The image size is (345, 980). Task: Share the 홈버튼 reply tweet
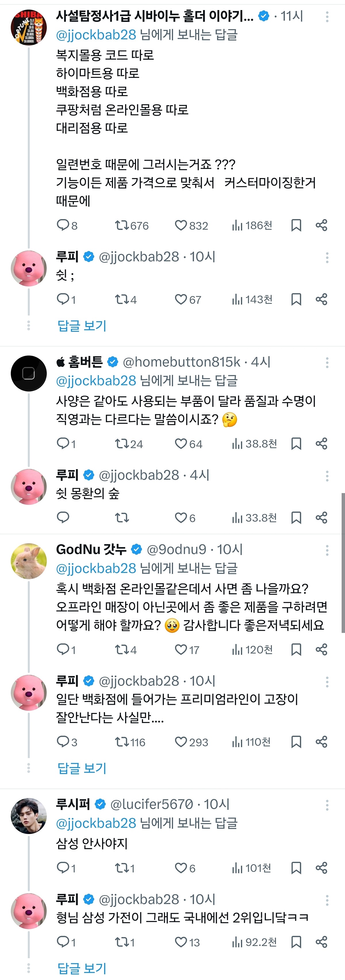[x=321, y=444]
